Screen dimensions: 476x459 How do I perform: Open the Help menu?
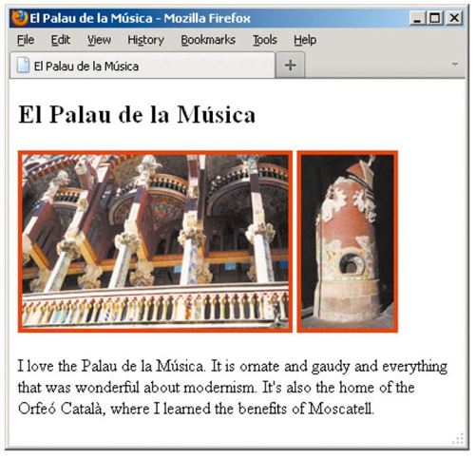click(305, 40)
